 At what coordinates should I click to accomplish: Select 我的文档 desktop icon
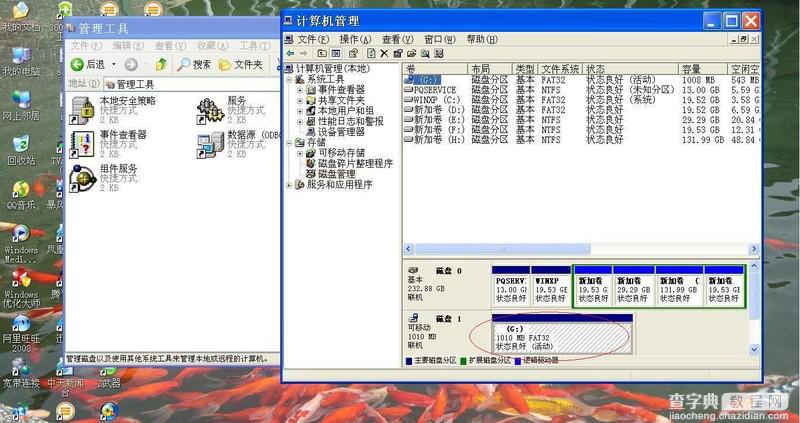coord(21,16)
